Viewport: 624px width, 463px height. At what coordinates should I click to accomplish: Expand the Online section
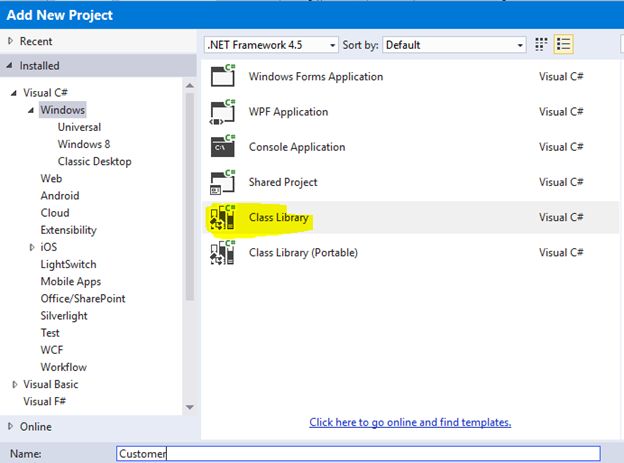click(x=10, y=426)
